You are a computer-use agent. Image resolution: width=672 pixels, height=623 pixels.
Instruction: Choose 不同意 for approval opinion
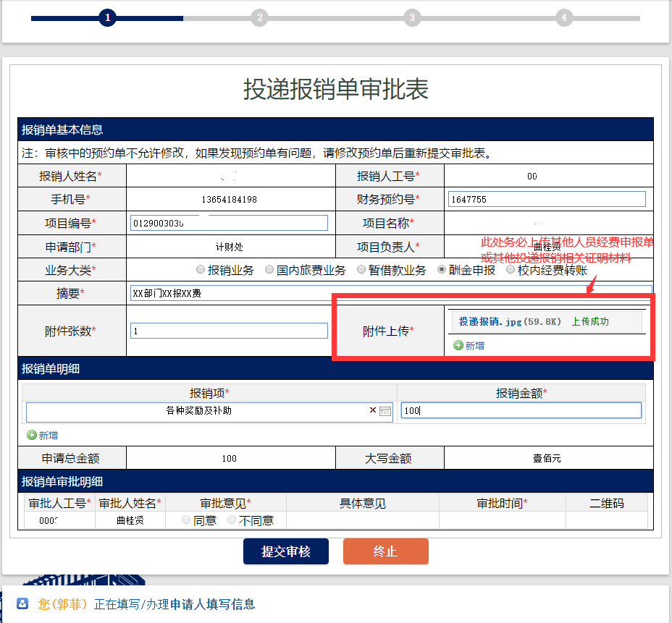click(232, 520)
